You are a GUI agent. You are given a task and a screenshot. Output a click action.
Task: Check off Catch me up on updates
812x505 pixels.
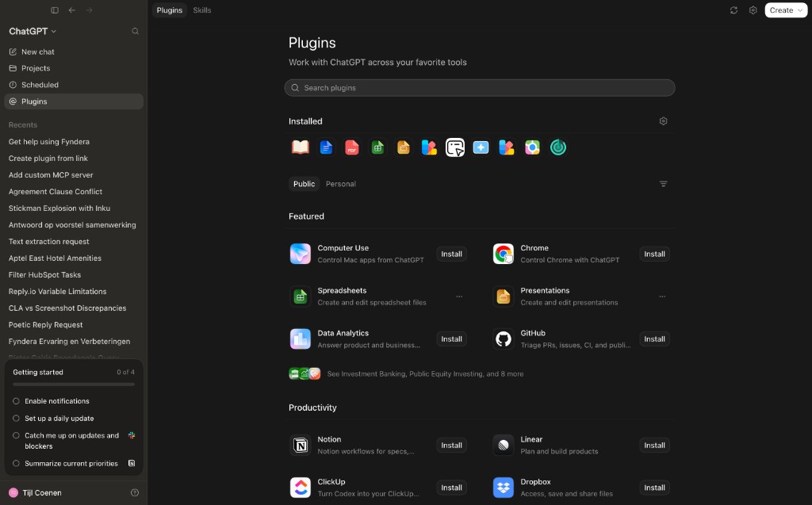(x=16, y=435)
